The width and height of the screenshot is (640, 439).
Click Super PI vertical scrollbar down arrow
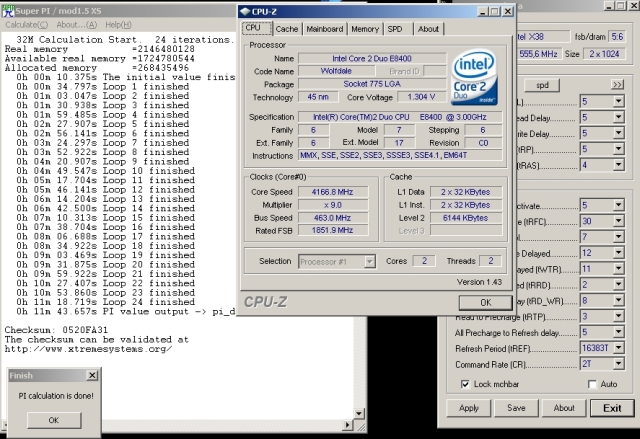point(359,414)
